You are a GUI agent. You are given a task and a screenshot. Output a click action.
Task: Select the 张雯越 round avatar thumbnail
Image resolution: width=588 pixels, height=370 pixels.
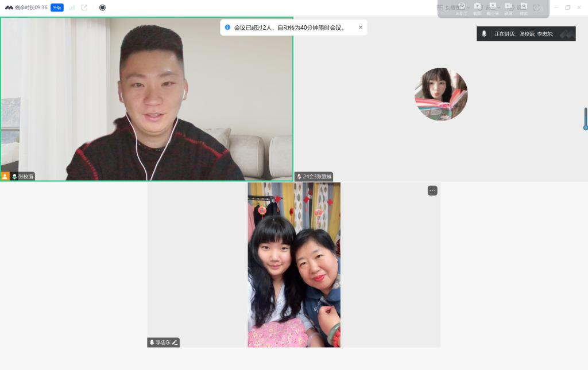click(x=441, y=94)
